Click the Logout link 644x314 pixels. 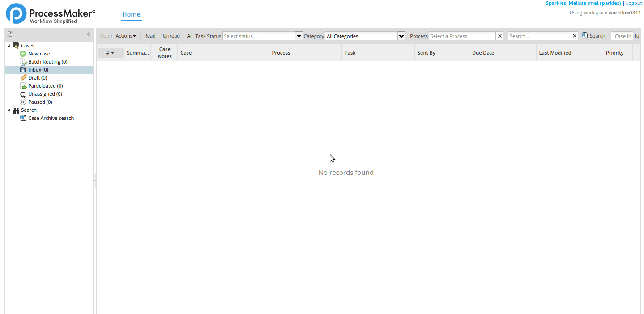click(x=634, y=3)
